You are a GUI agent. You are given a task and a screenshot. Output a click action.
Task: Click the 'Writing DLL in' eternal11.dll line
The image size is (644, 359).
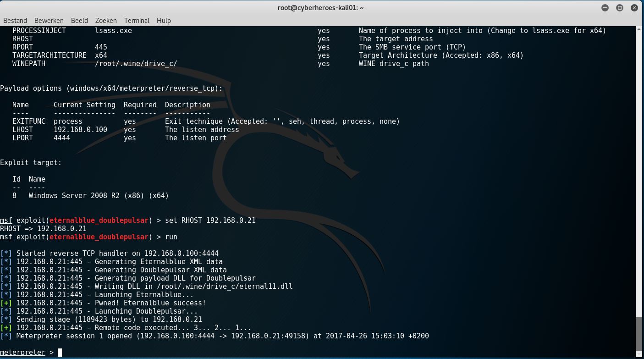[x=146, y=287]
